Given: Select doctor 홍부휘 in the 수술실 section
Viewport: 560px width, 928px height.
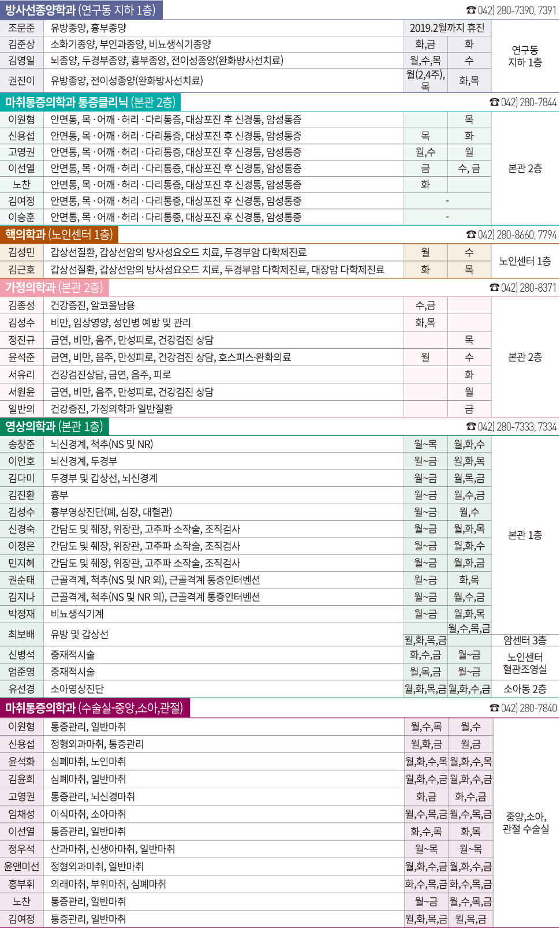Looking at the screenshot, I should (21, 884).
